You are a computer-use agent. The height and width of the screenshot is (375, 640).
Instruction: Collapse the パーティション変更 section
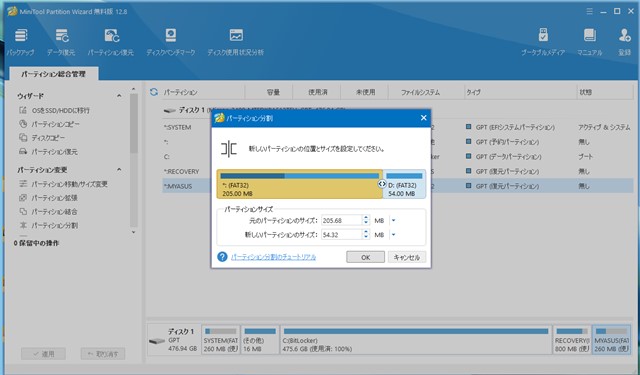pyautogui.click(x=119, y=169)
